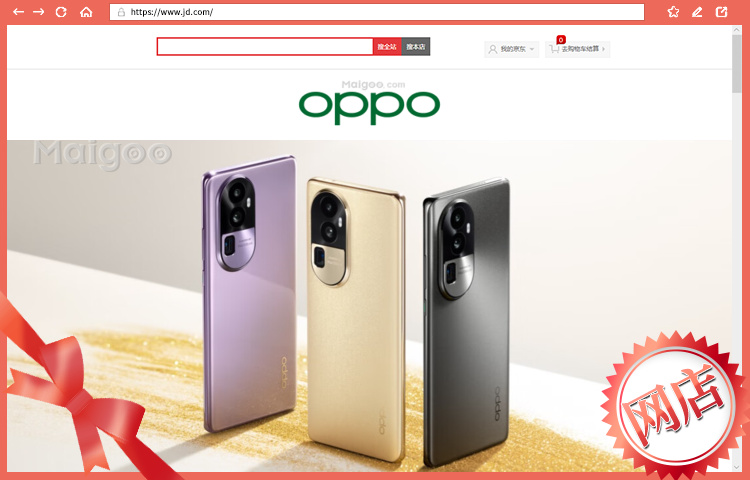The image size is (750, 480).
Task: Open the browser home page icon
Action: [x=86, y=12]
